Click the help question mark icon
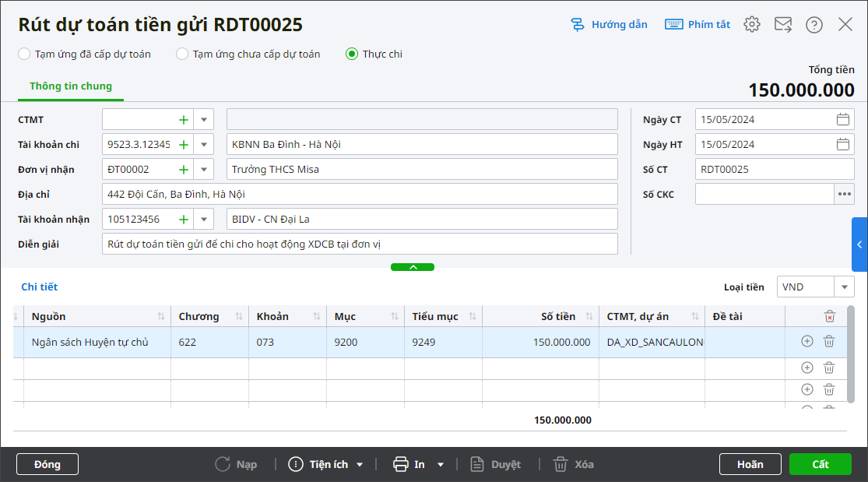Viewport: 868px width, 482px height. 814,24
